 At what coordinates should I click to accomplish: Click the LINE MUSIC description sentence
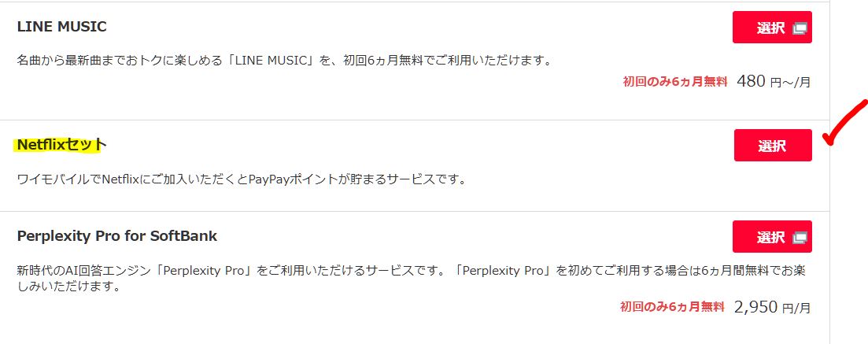285,60
